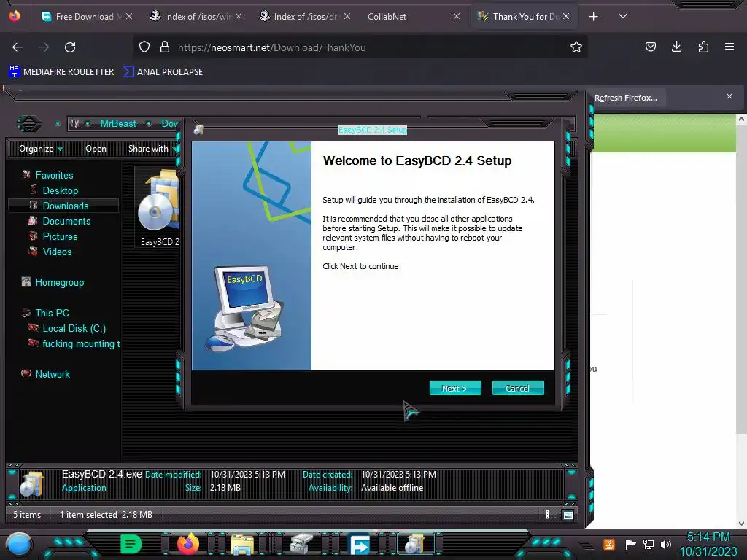
Task: Select Desktop in Explorer sidebar
Action: (x=60, y=190)
